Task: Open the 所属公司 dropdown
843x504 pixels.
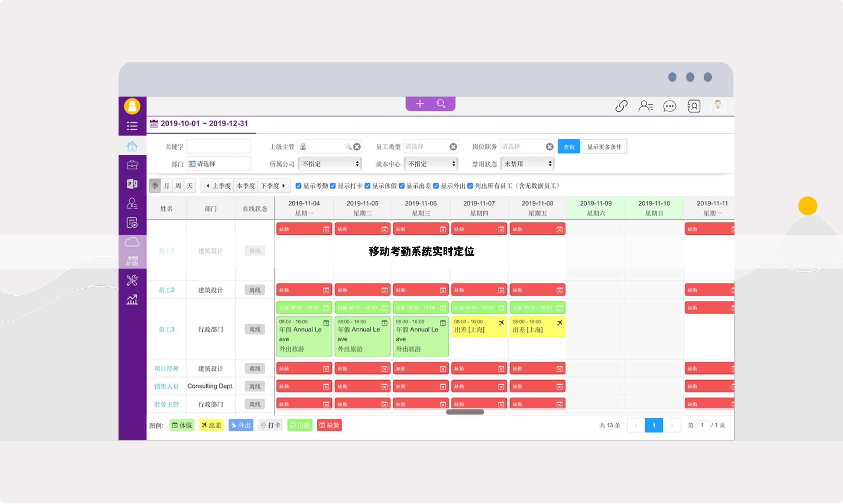Action: (330, 164)
